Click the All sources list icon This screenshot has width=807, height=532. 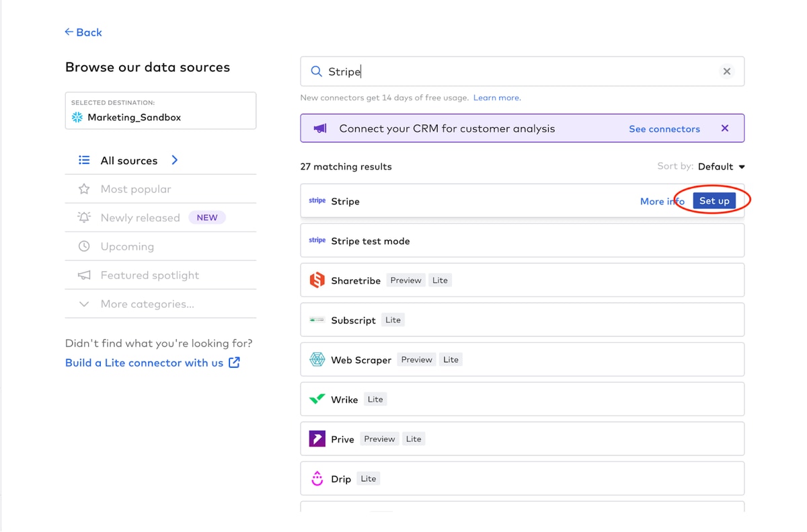84,160
